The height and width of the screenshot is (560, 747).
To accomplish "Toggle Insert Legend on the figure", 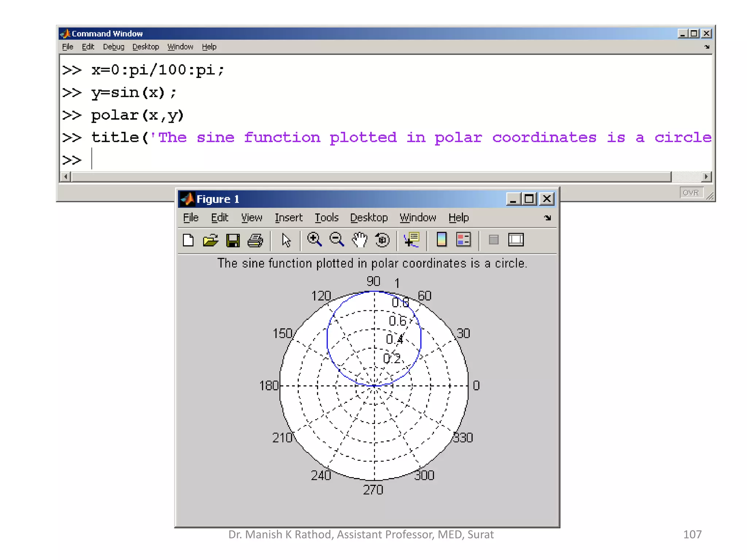I will 464,240.
